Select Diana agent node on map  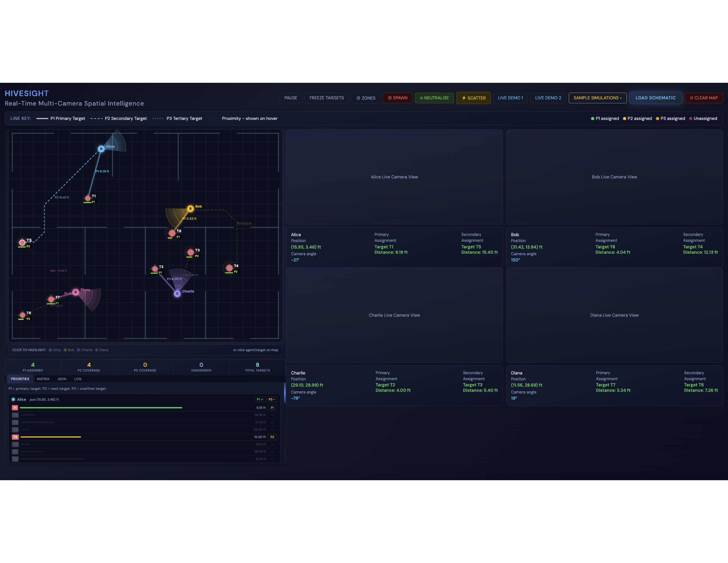76,292
